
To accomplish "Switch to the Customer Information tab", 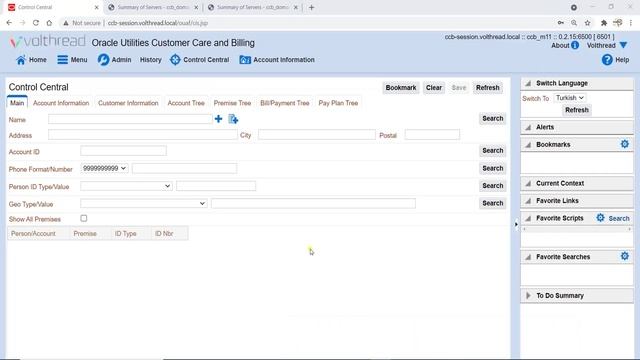I will coord(128,103).
